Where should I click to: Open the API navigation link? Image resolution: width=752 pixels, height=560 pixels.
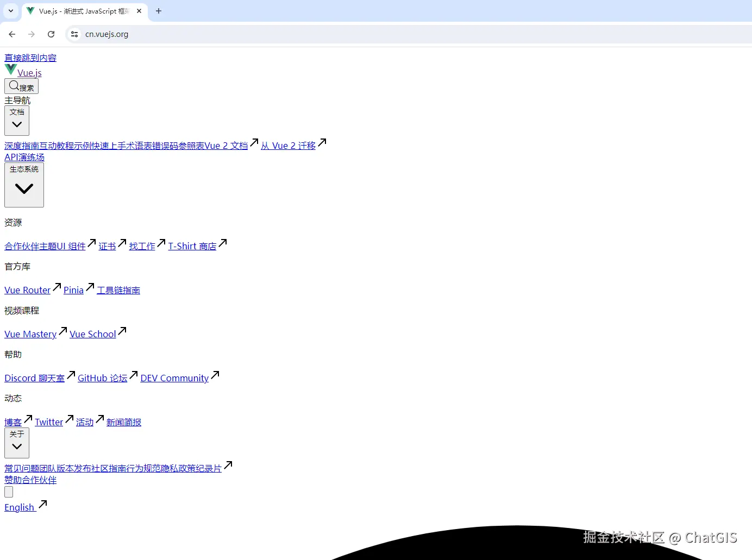(x=11, y=158)
